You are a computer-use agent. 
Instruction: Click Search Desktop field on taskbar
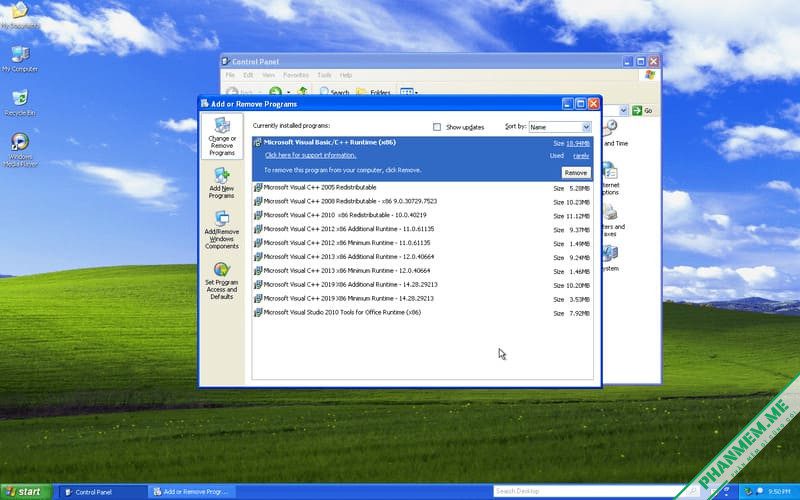point(587,491)
